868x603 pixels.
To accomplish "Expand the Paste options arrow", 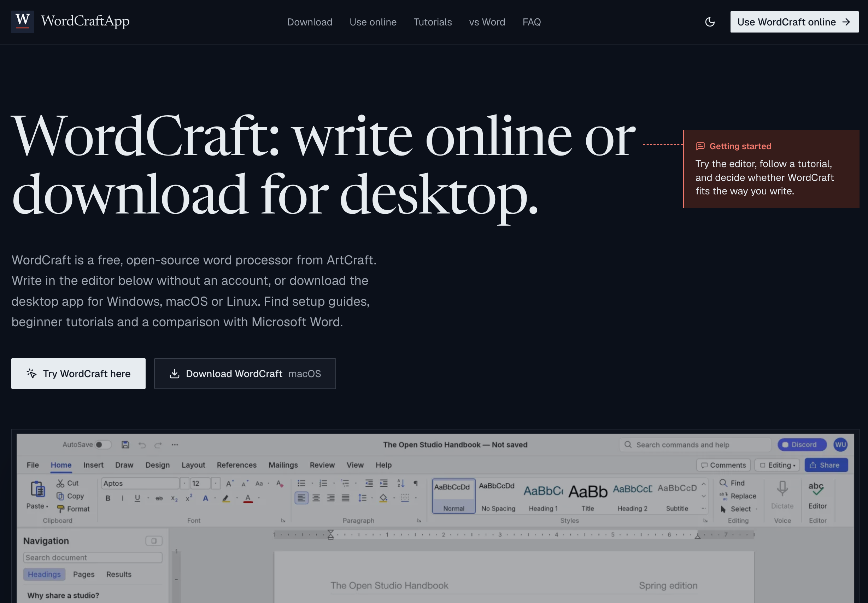I will tap(47, 506).
